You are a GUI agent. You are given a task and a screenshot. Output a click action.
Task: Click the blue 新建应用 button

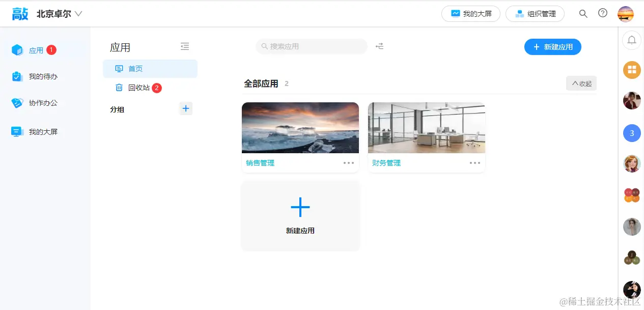(x=553, y=47)
